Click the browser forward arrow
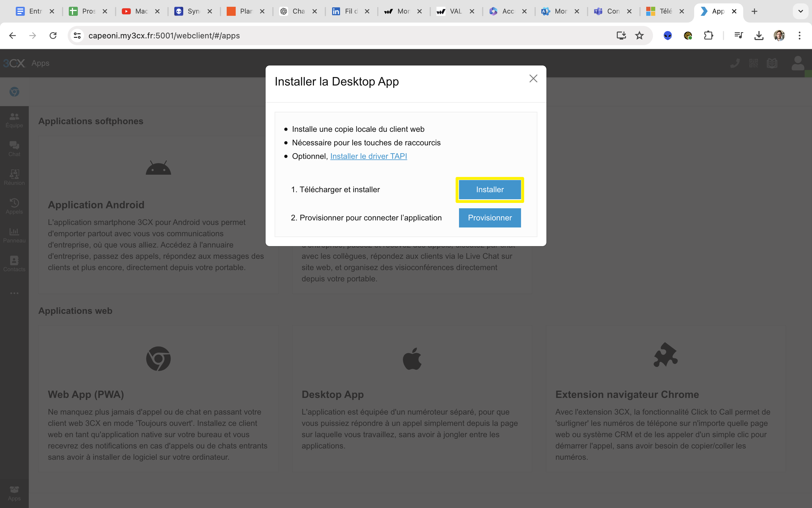 32,36
